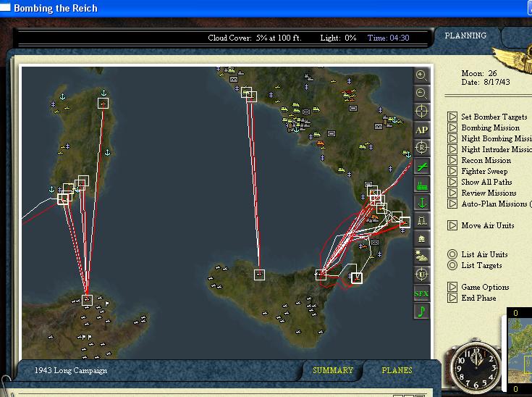The image size is (532, 397).
Task: Click the 1943 Long Campaign label
Action: [71, 370]
